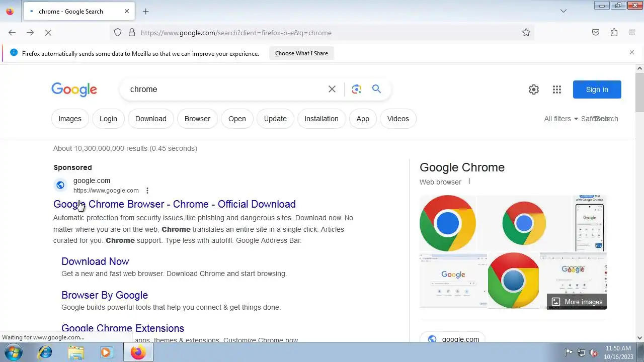Screen dimensions: 644x362
Task: Select the Open filter chip
Action: point(237,119)
